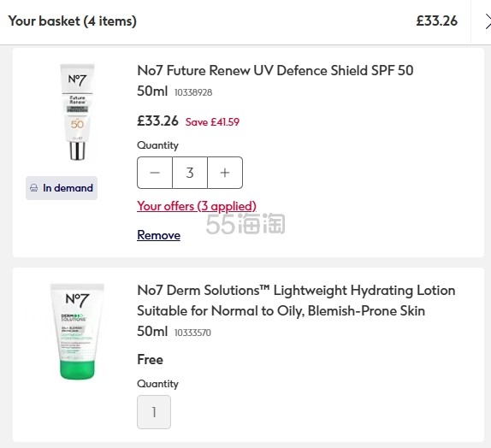
Task: Click the free lotion quantity box showing 1
Action: (154, 412)
